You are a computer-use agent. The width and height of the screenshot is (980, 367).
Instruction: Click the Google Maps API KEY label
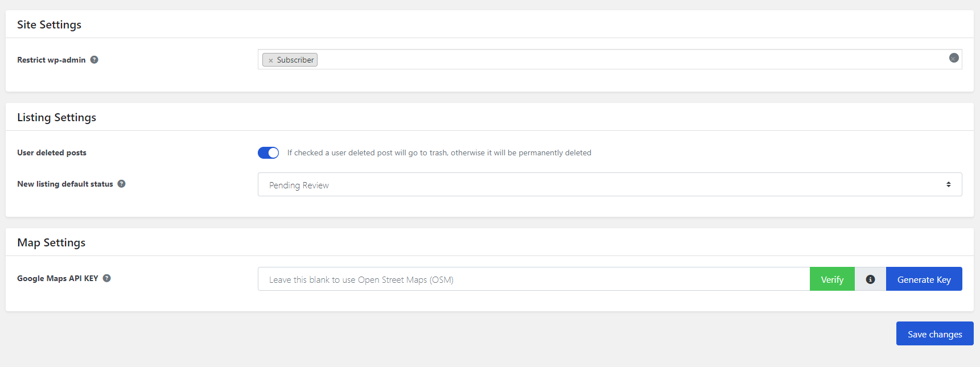point(57,278)
